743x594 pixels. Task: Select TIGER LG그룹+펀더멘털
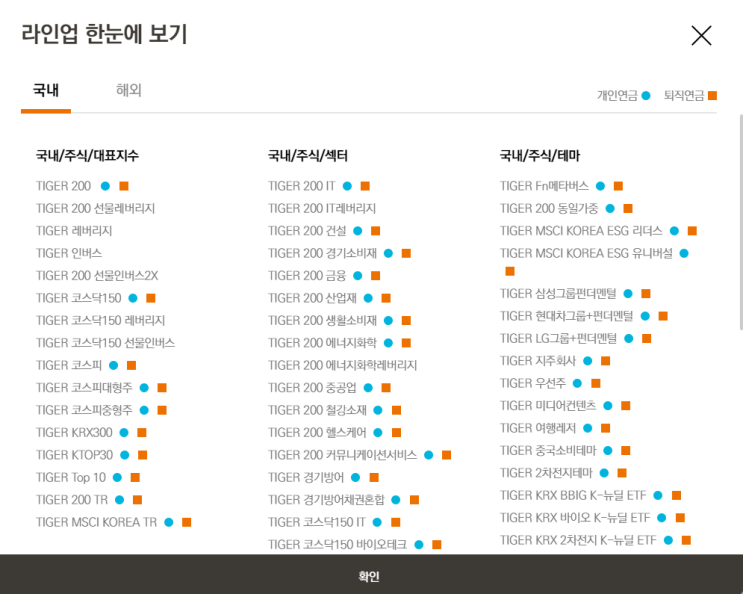(x=558, y=338)
